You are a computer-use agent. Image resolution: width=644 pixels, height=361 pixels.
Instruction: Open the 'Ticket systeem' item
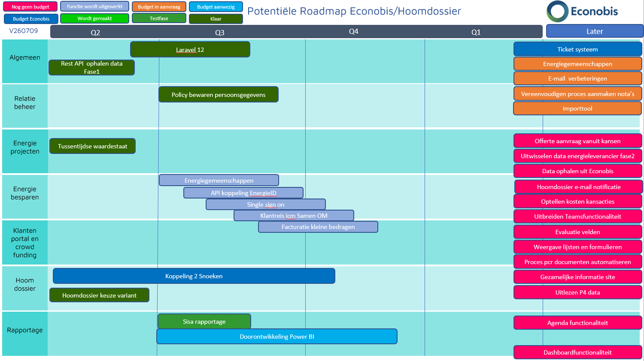tap(577, 49)
